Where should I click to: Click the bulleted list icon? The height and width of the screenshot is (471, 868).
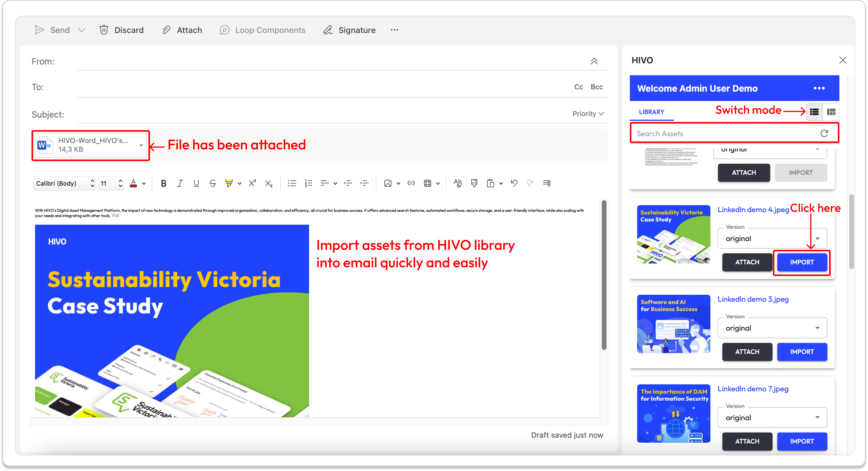click(292, 183)
